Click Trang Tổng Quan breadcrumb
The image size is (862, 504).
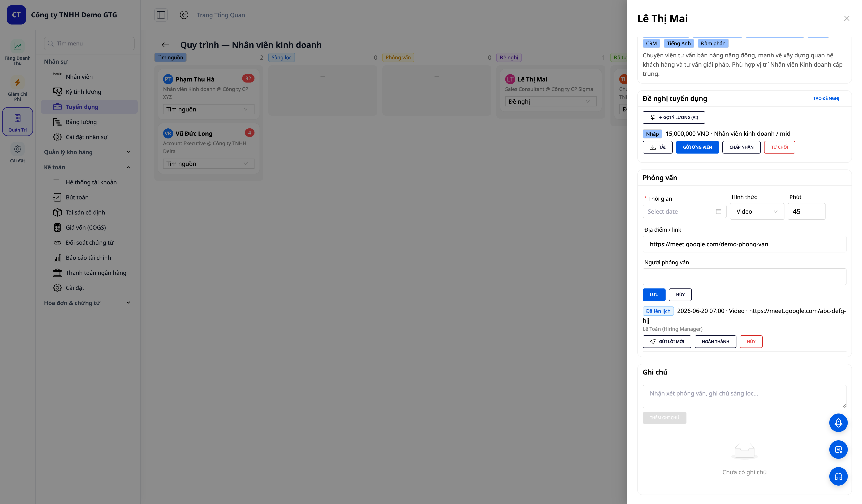click(x=221, y=15)
